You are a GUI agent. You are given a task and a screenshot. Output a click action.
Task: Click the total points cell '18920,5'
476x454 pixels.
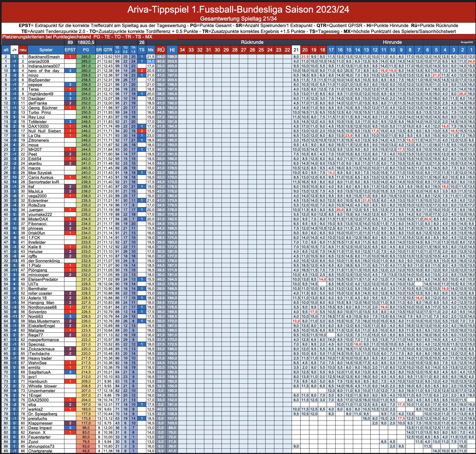pos(86,42)
